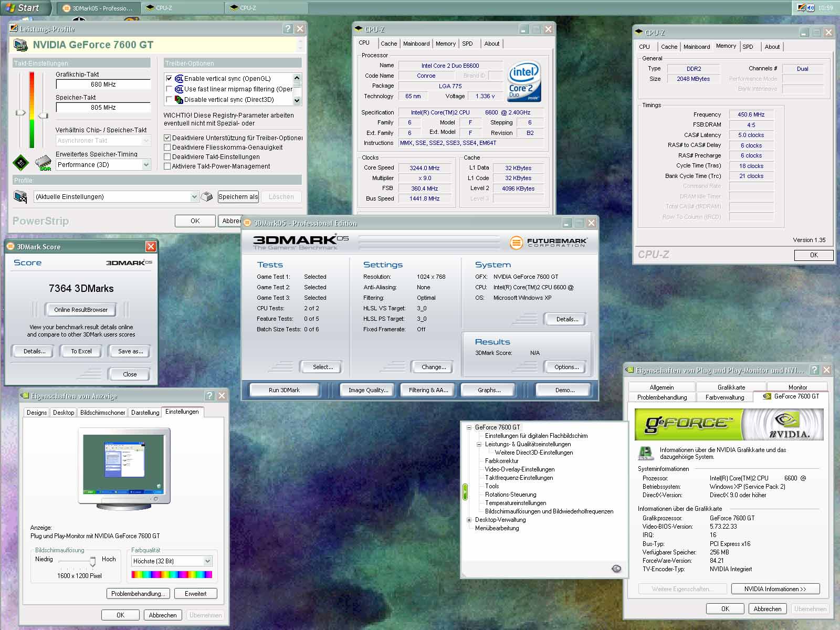Click the graphics card icon in PowerStrip header

pyautogui.click(x=21, y=45)
